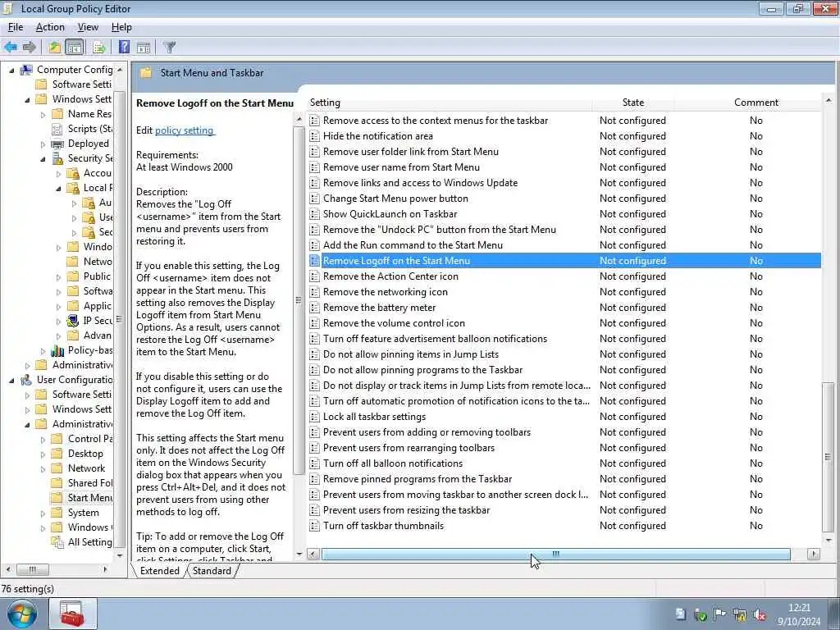Open the Action Center flag tray icon
Screen dimensions: 840x630
click(x=720, y=615)
